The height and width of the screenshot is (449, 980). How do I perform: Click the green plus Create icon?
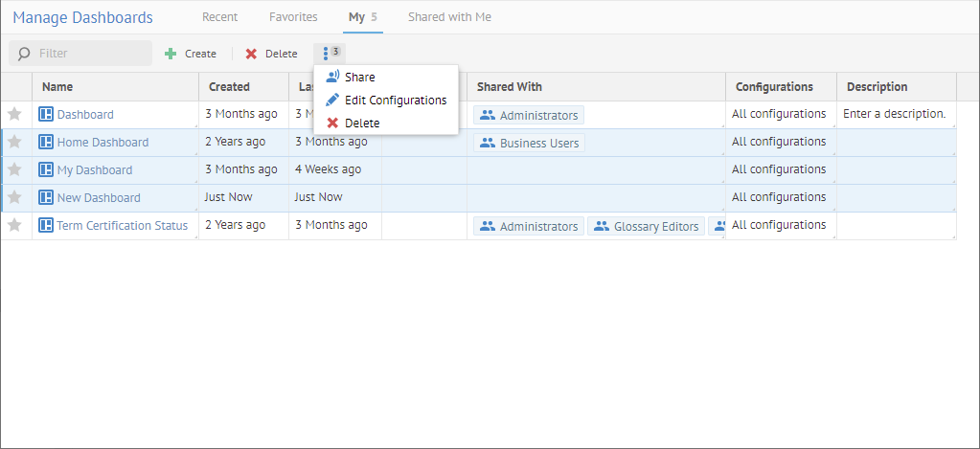coord(171,54)
